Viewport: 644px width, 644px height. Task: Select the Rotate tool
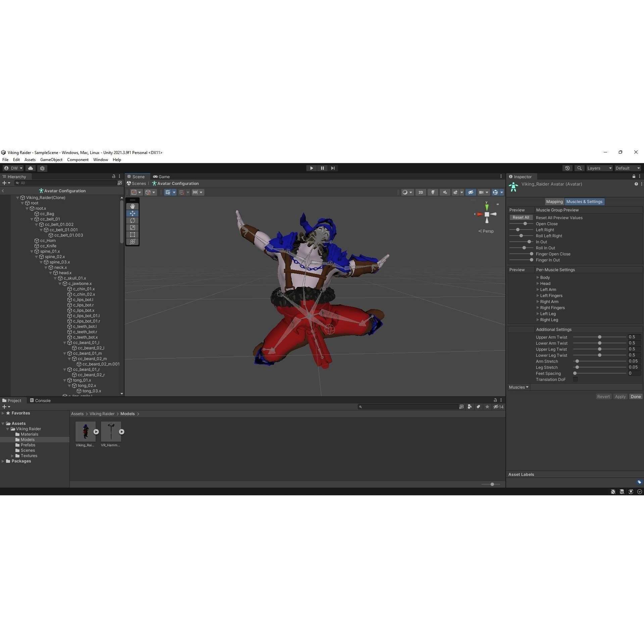click(132, 220)
